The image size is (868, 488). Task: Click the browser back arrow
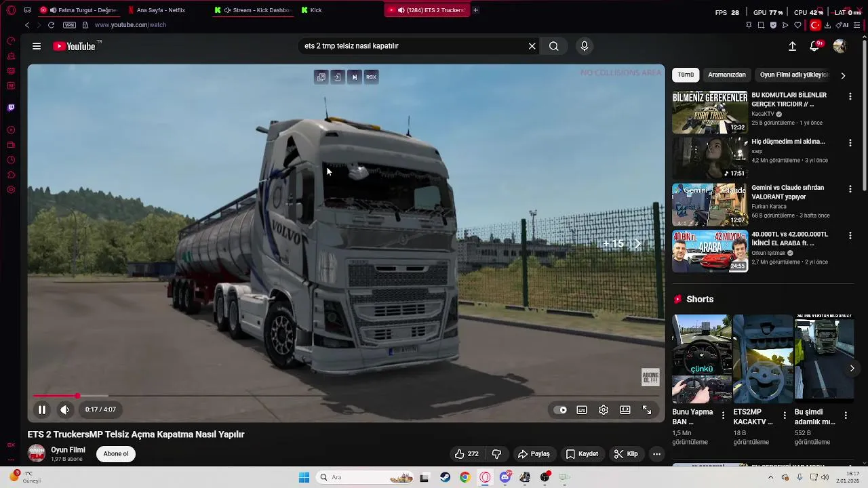[x=27, y=25]
